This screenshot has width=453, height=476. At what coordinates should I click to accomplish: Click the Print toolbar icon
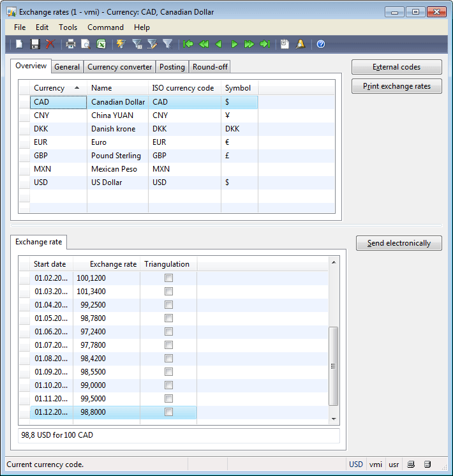(x=70, y=44)
